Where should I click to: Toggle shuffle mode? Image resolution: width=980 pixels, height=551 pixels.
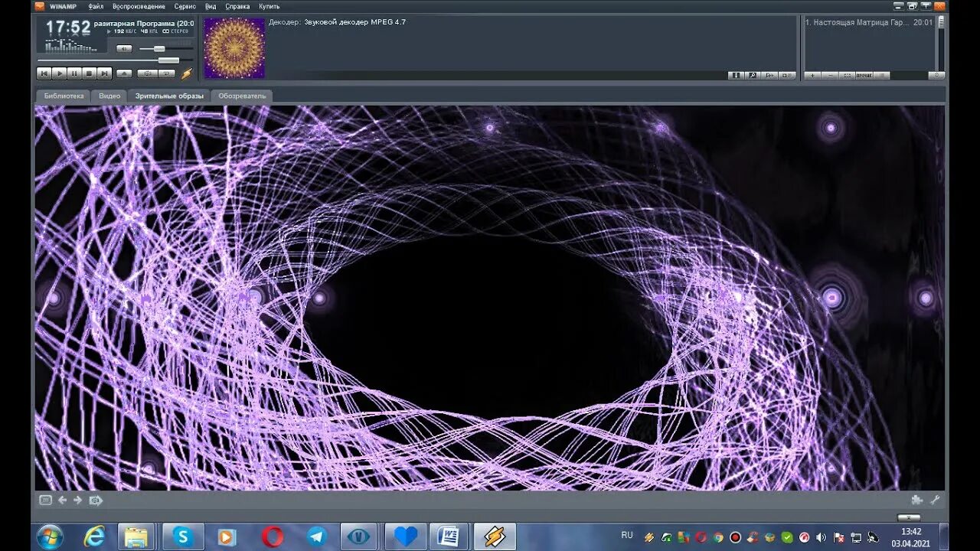(147, 73)
